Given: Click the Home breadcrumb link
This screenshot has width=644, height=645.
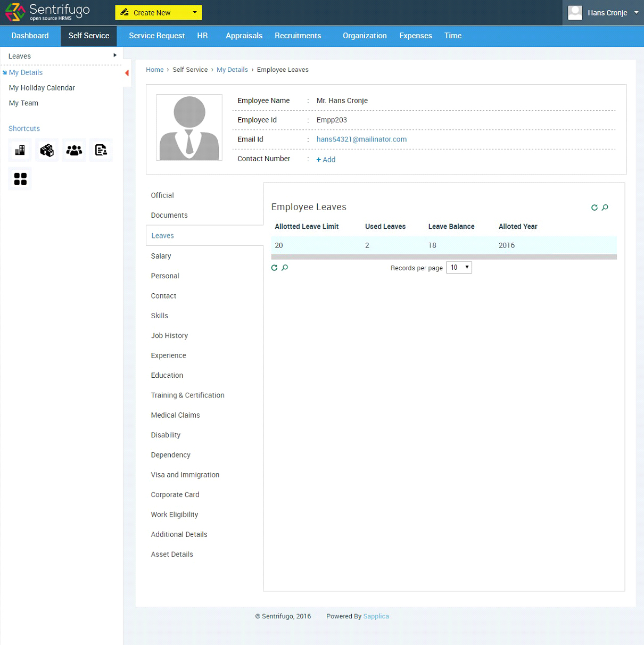Looking at the screenshot, I should point(155,70).
